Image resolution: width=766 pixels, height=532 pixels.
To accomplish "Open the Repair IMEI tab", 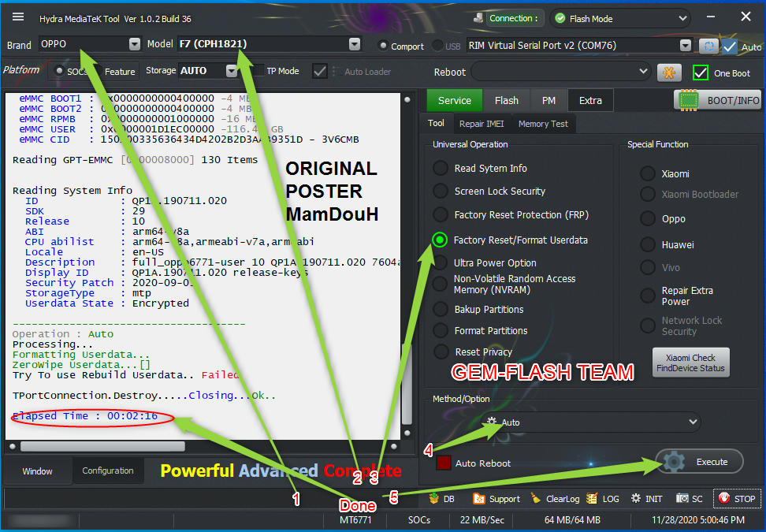I will pyautogui.click(x=481, y=124).
